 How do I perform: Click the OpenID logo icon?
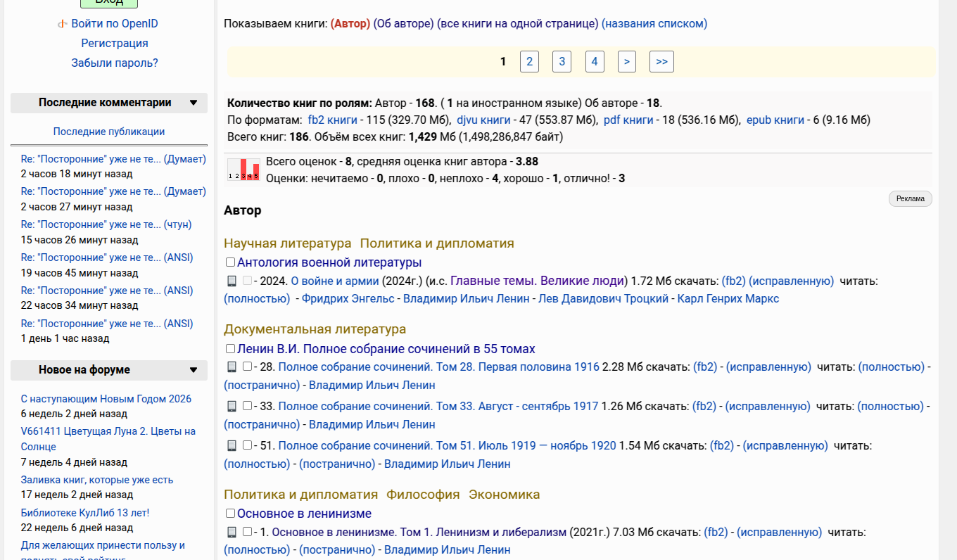[63, 24]
